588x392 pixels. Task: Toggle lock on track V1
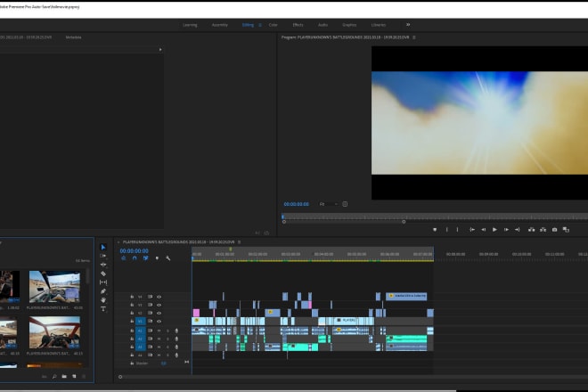(x=132, y=322)
